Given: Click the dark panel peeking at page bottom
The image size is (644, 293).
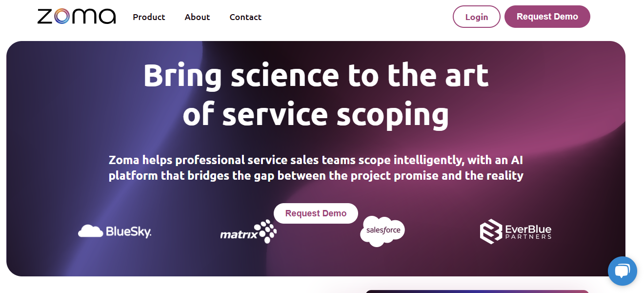Looking at the screenshot, I should [x=477, y=292].
